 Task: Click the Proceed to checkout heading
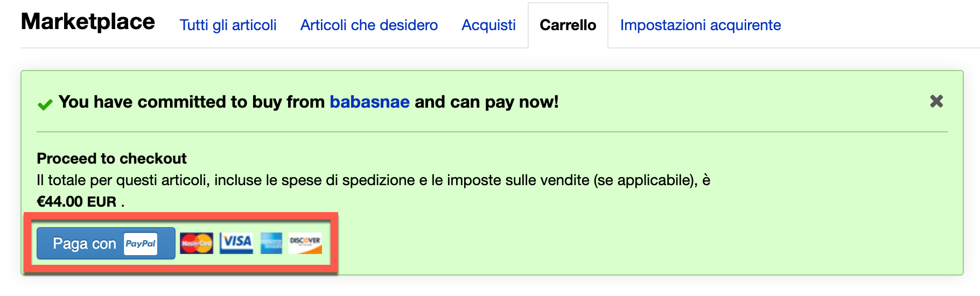tap(111, 159)
